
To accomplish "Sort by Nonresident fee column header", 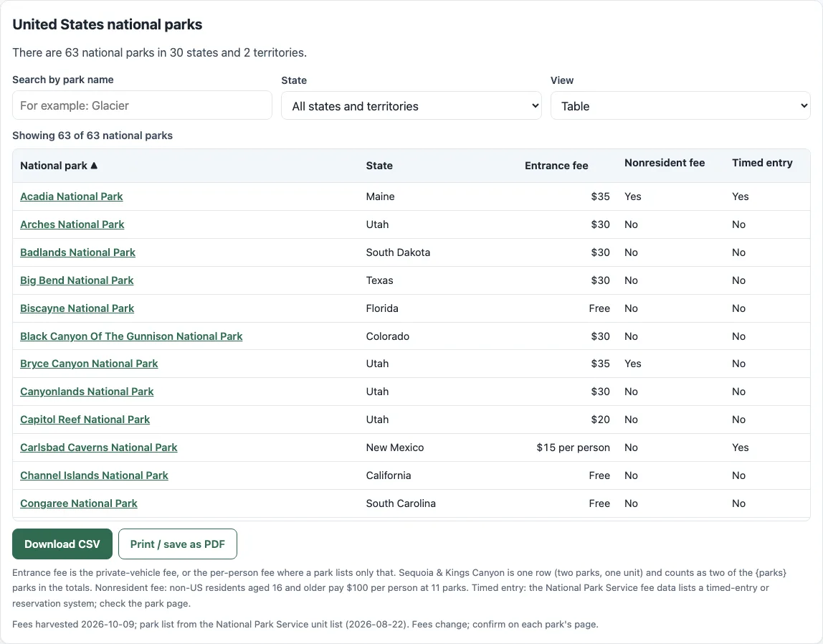I will [665, 163].
